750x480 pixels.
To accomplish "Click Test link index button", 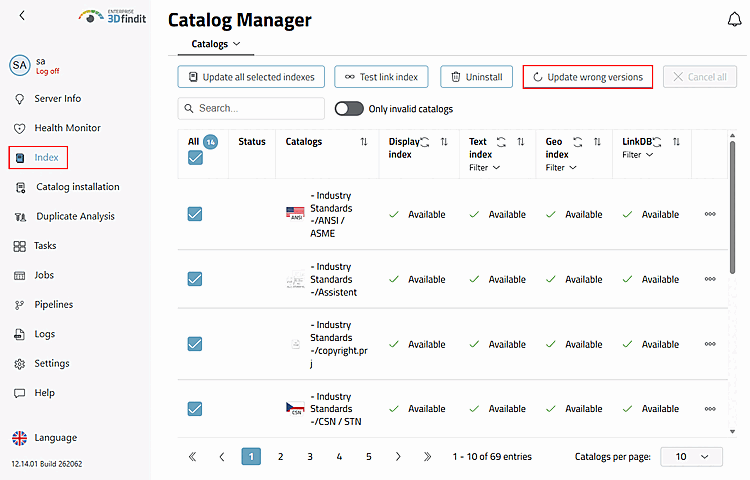I will point(381,77).
